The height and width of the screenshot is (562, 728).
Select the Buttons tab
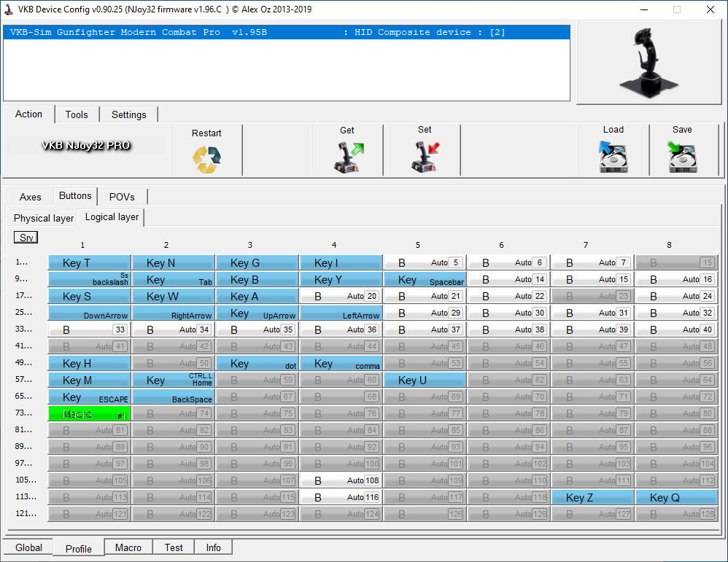[75, 196]
